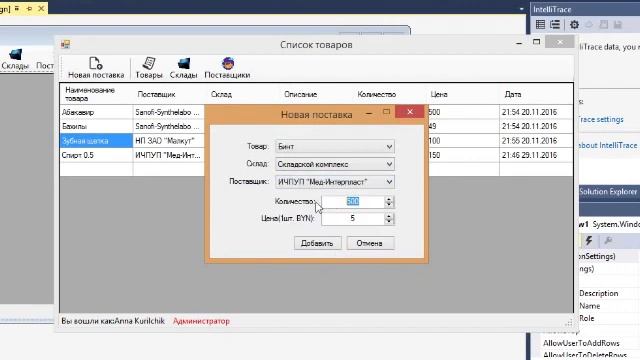Open the Поставщики toolbar icon
Screen dimensions: 640x360
[227, 68]
